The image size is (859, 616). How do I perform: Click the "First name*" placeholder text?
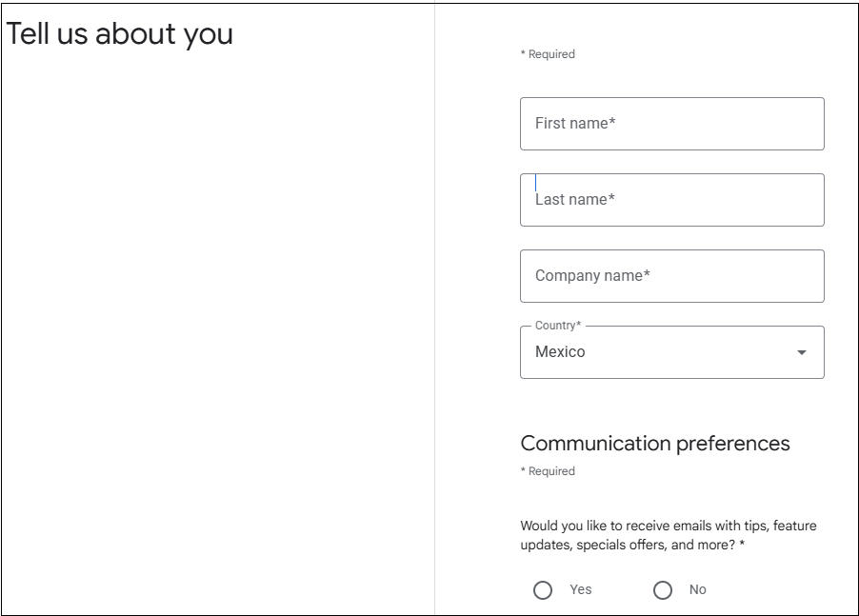575,124
